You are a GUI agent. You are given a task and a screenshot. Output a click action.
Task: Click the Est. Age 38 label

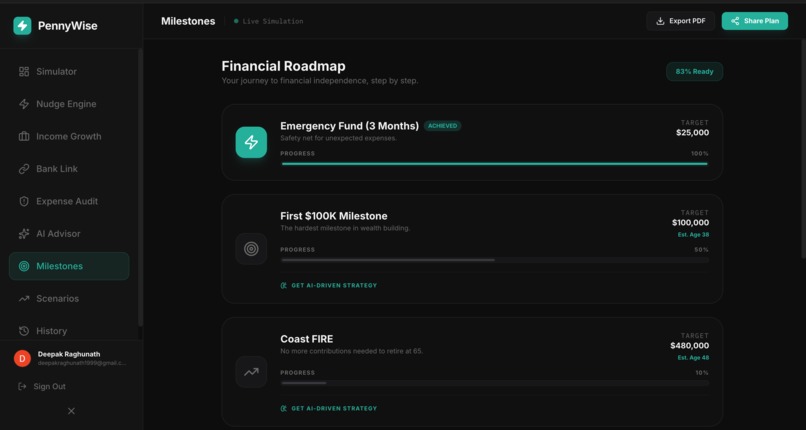pyautogui.click(x=693, y=235)
